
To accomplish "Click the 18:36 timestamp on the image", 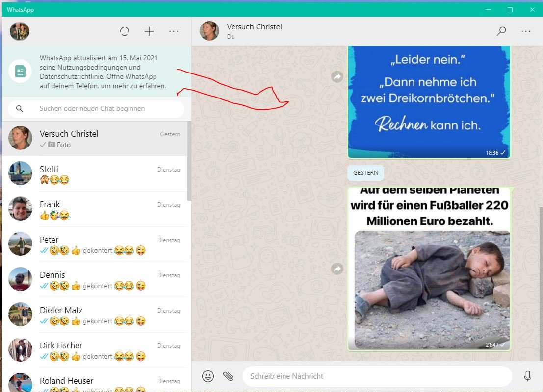I will [492, 153].
